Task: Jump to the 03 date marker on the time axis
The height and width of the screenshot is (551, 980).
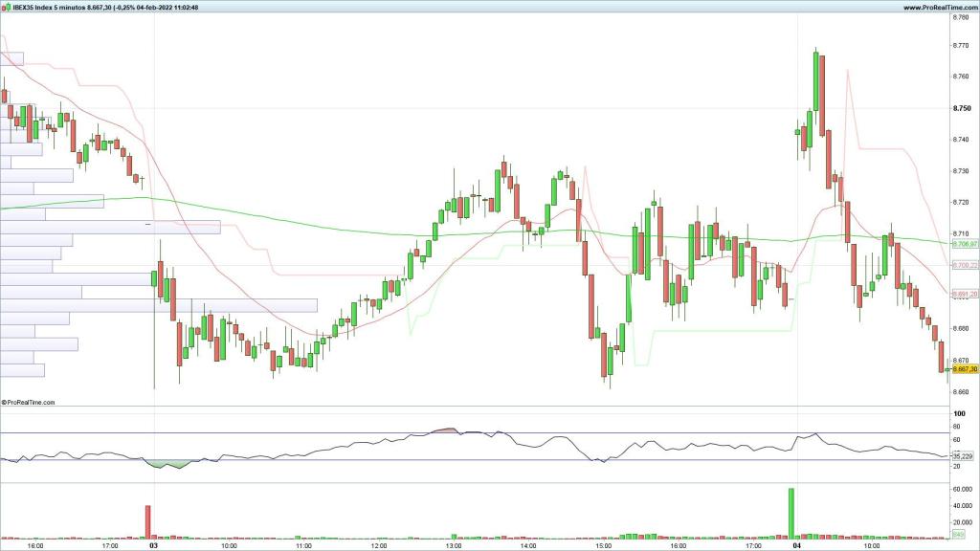Action: pos(154,546)
